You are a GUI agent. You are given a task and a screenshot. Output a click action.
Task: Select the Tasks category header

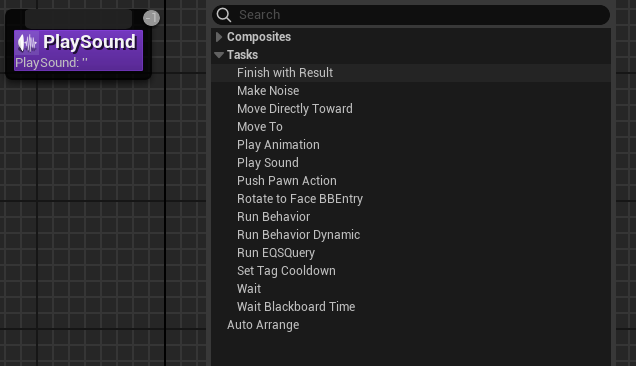243,55
